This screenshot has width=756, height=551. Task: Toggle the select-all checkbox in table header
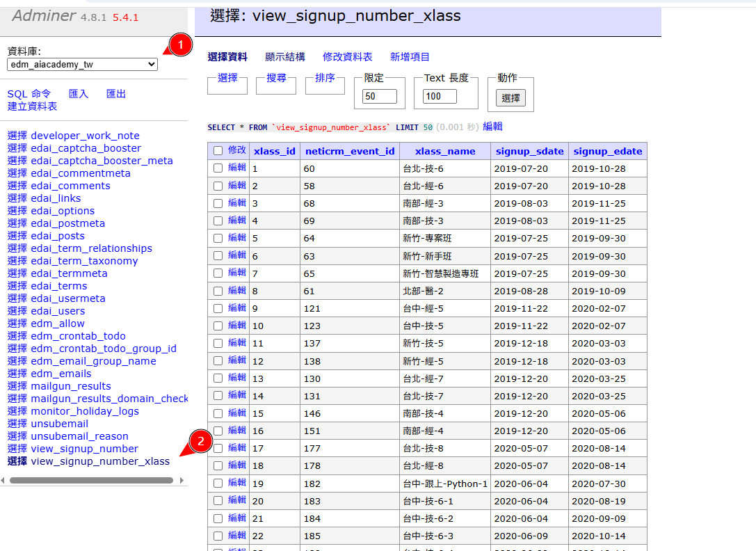point(218,150)
